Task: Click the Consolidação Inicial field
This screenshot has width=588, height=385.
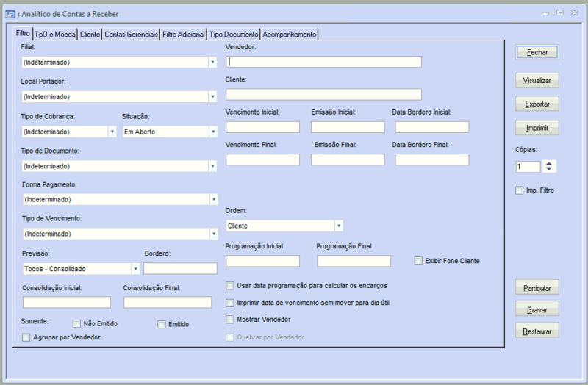Action: 67,302
